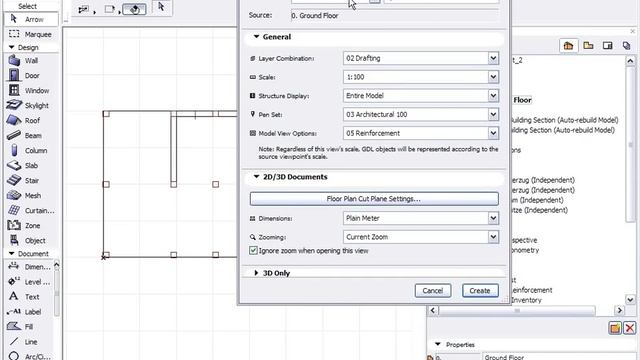The width and height of the screenshot is (640, 360).
Task: Click the arrow icon in top info bar
Action: [162, 7]
